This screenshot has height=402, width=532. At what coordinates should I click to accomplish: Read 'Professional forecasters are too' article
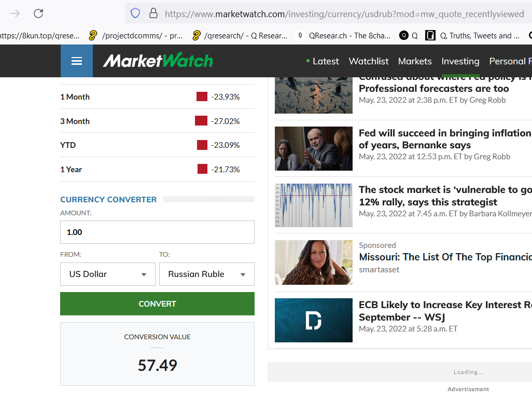tap(434, 88)
